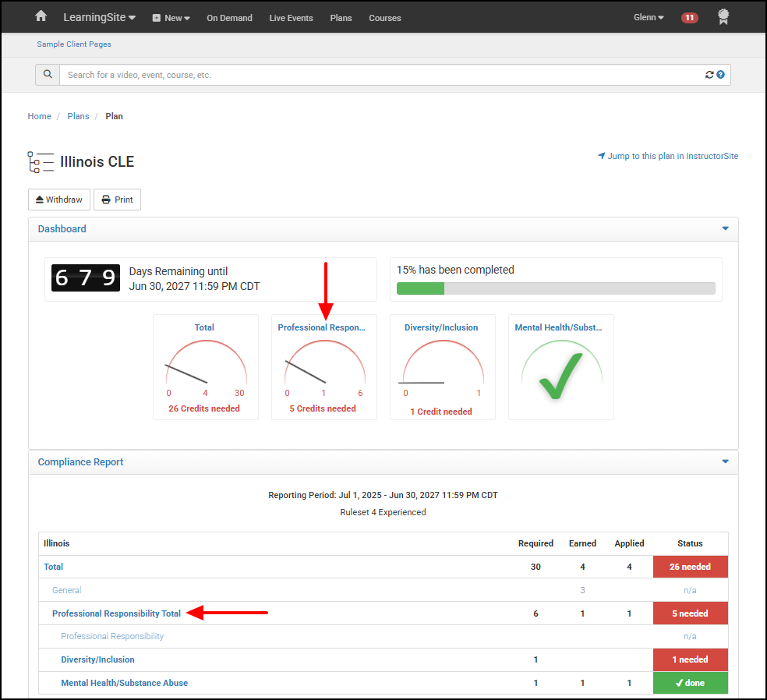Click the Applied column header
The width and height of the screenshot is (767, 700).
coord(629,543)
